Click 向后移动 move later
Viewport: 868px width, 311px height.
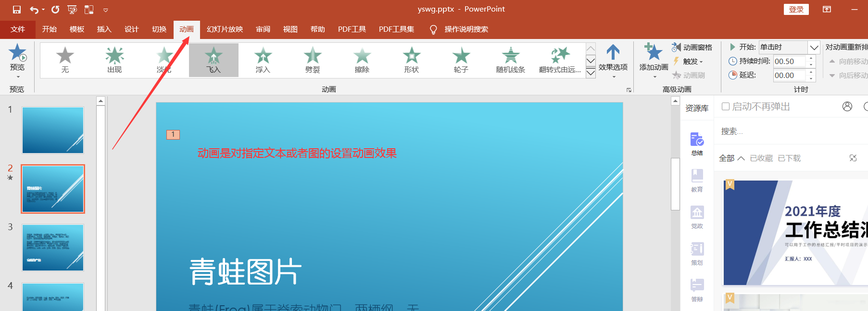848,76
